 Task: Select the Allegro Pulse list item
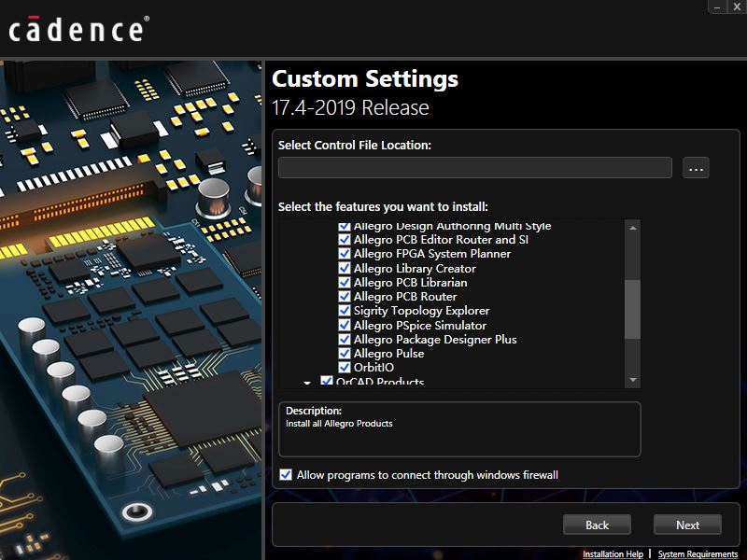click(388, 354)
